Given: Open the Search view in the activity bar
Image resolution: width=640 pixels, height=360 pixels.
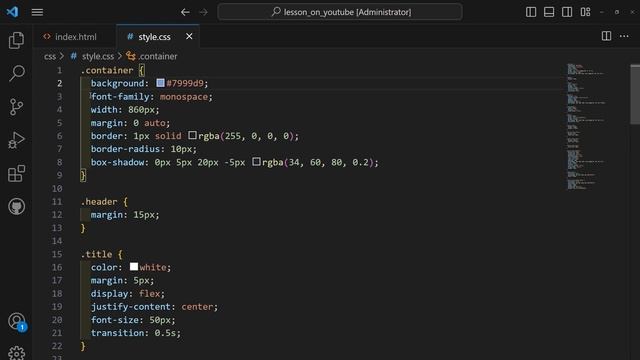Looking at the screenshot, I should click(x=16, y=73).
